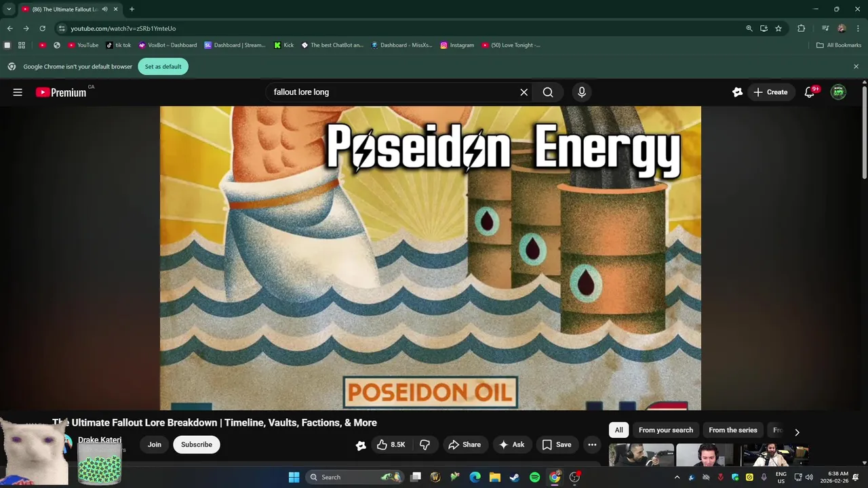Viewport: 868px width, 488px height.
Task: Open the volume speaker tray icon
Action: click(x=809, y=477)
